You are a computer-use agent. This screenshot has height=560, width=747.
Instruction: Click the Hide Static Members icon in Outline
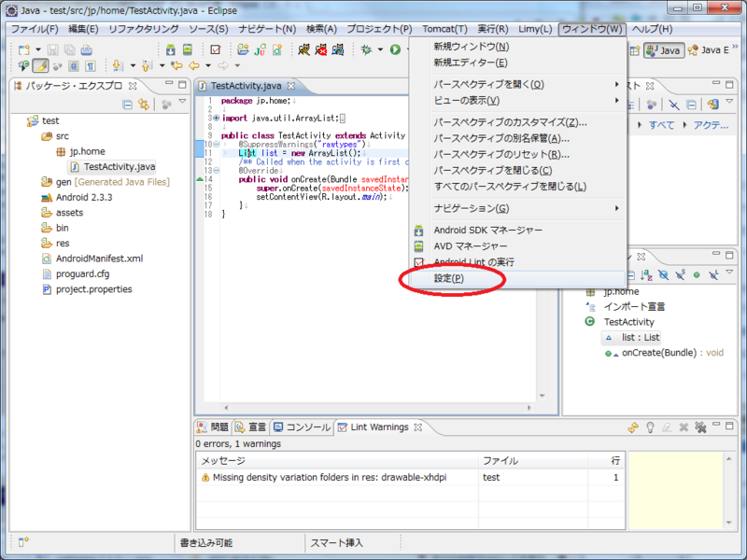point(680,274)
